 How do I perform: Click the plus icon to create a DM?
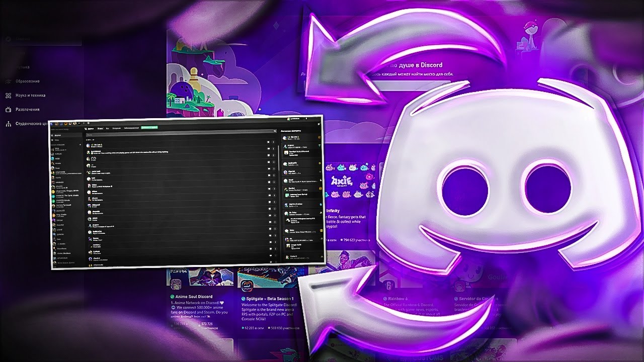(x=80, y=145)
